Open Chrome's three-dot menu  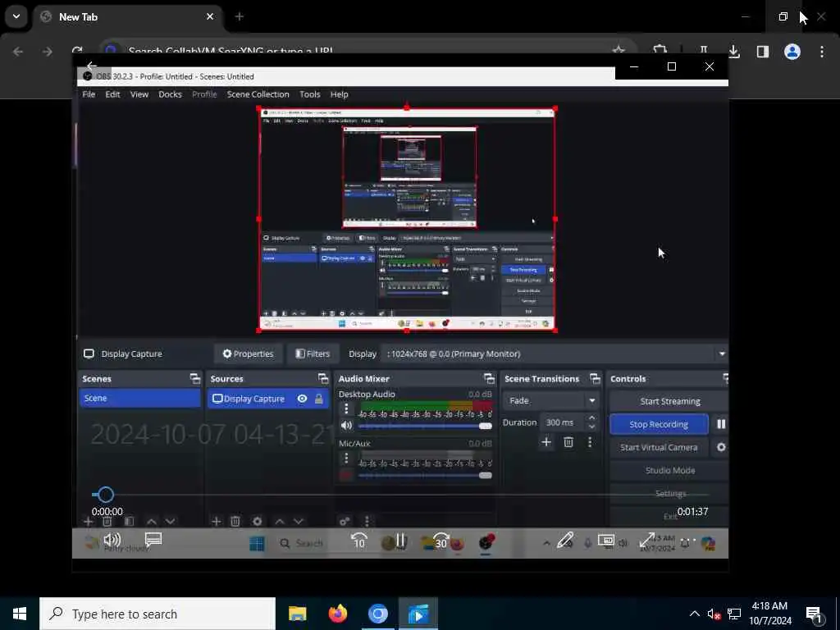[822, 52]
